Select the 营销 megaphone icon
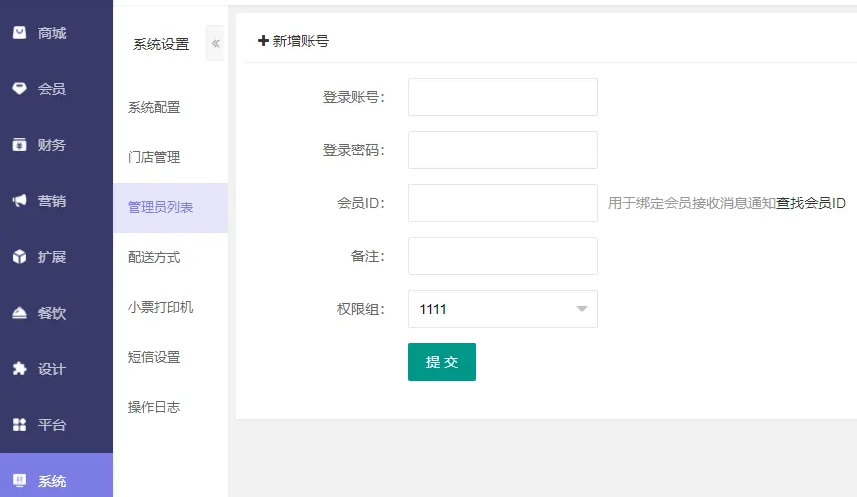 click(x=19, y=201)
